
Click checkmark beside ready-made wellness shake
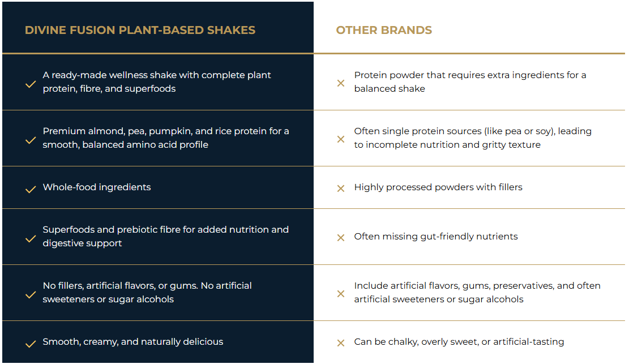point(31,84)
